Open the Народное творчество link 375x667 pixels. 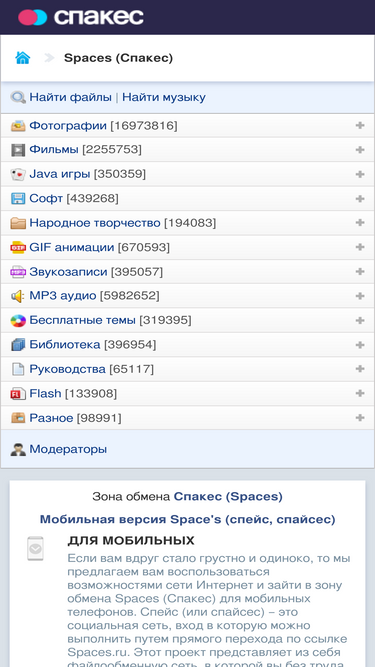click(x=95, y=223)
